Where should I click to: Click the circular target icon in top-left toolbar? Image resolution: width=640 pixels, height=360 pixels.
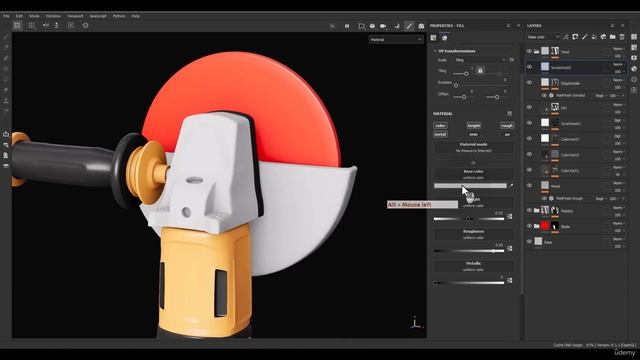(x=85, y=25)
